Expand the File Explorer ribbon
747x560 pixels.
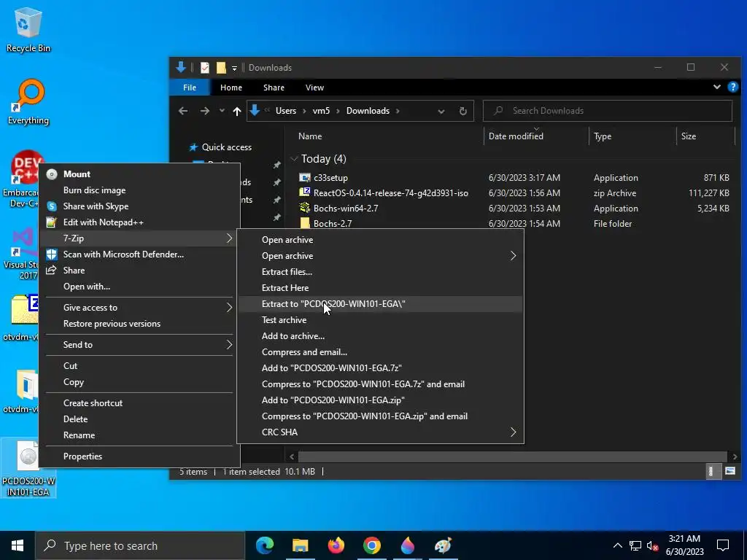click(x=716, y=87)
